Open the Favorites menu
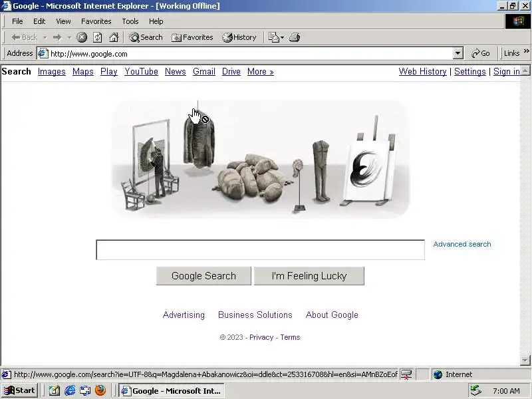Screen dimensions: 532x399 (96, 21)
